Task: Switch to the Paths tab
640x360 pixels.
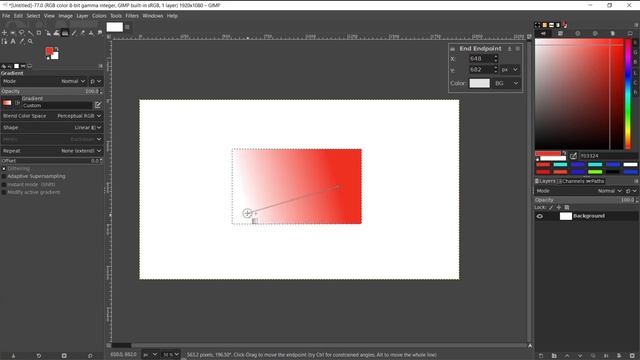Action: coord(595,181)
